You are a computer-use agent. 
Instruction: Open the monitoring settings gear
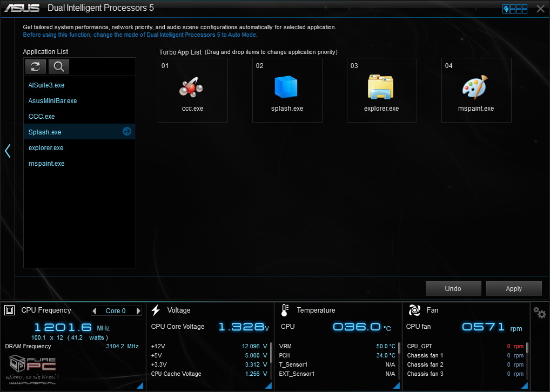[540, 312]
